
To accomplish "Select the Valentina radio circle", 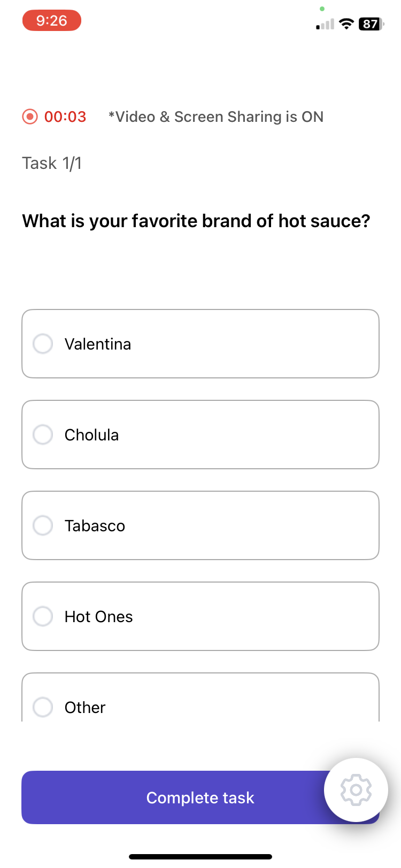I will (x=43, y=344).
